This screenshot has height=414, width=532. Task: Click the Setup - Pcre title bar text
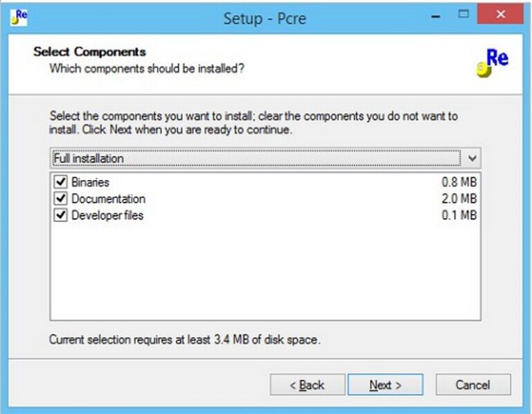(265, 18)
